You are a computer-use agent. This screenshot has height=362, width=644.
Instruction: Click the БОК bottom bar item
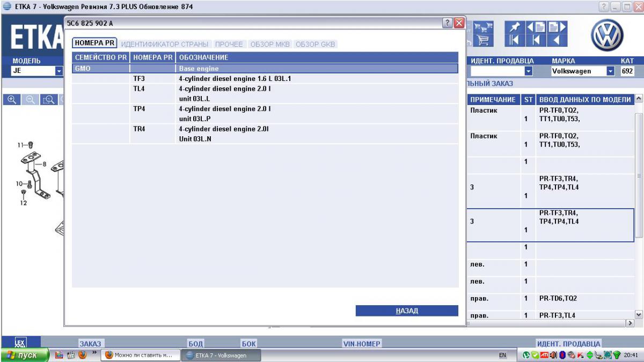pos(249,344)
